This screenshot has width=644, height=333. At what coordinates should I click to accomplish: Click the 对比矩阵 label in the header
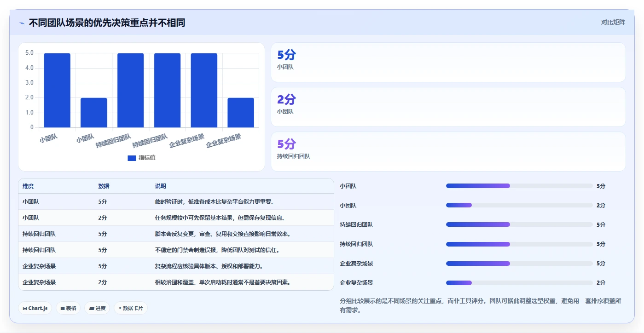tap(613, 22)
